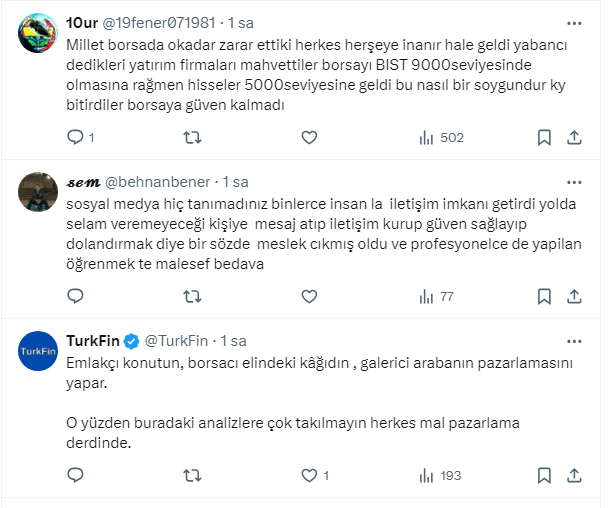Share 10ur's tweet
The height and width of the screenshot is (508, 611).
click(574, 137)
